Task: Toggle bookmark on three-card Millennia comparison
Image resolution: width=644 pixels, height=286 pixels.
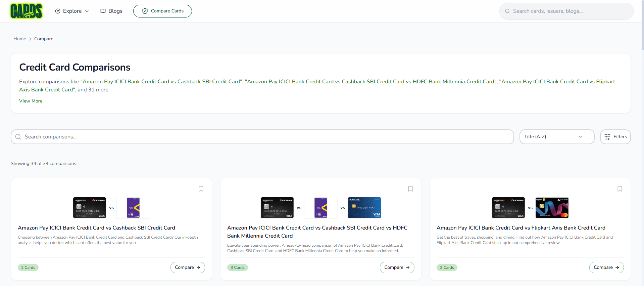Action: point(410,189)
